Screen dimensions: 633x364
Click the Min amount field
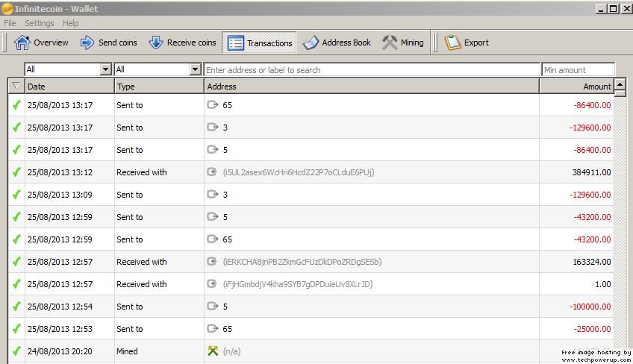pos(578,70)
